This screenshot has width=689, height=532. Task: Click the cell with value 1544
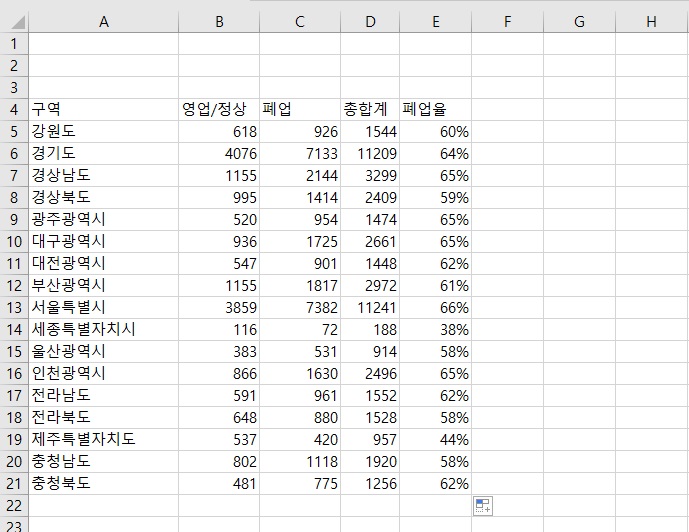tap(370, 132)
